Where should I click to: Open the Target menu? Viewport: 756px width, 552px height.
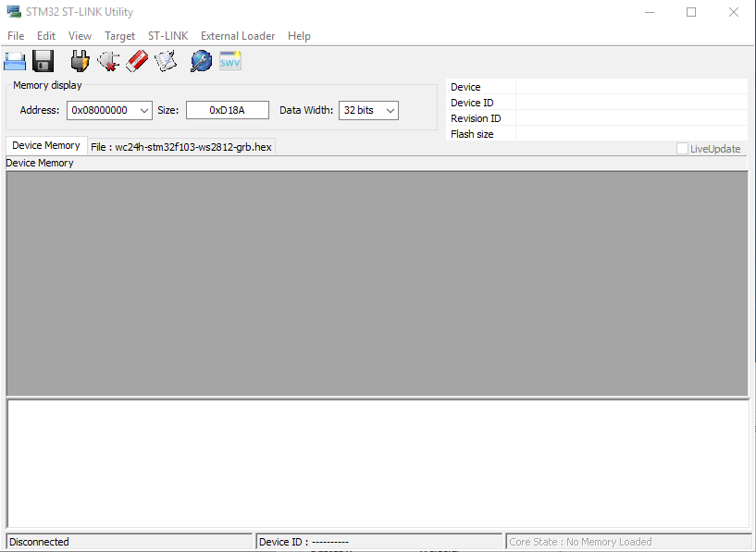[120, 36]
